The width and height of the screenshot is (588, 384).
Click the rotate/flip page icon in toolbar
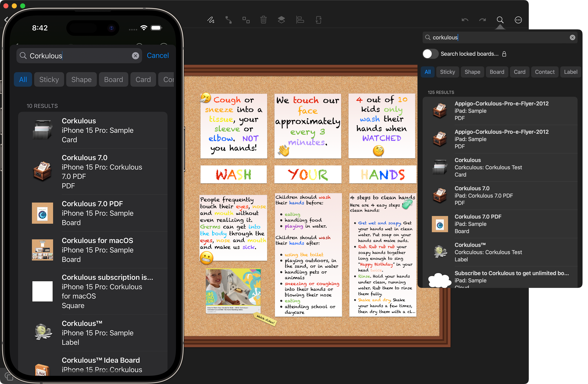coord(318,20)
